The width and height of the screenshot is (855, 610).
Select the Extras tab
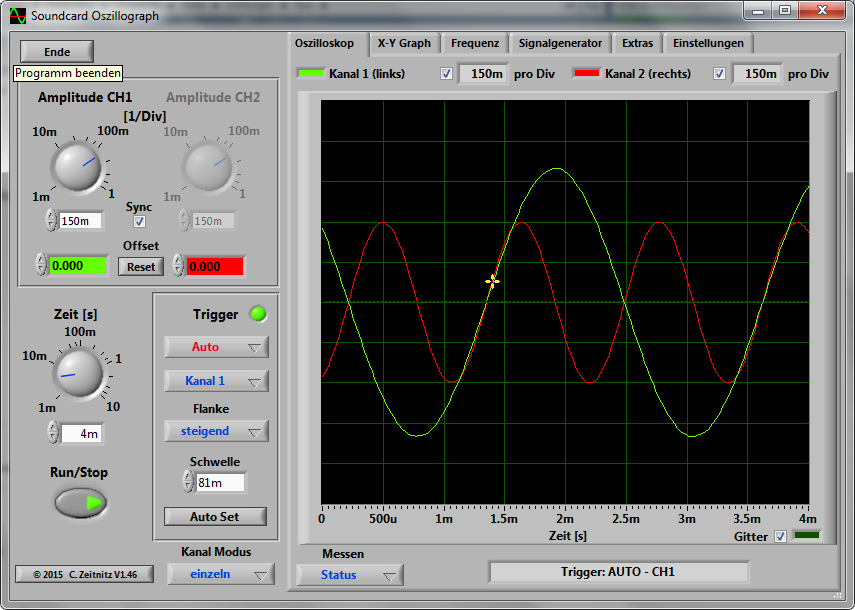point(637,43)
